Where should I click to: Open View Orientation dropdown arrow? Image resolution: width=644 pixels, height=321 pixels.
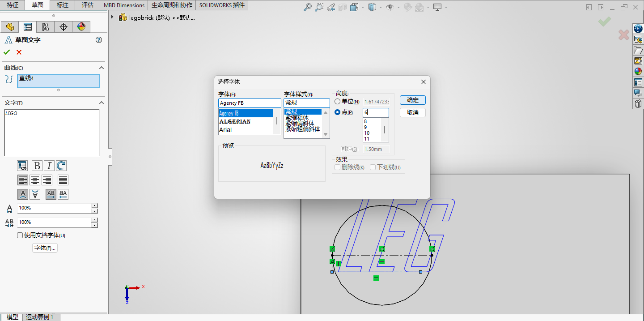(362, 7)
